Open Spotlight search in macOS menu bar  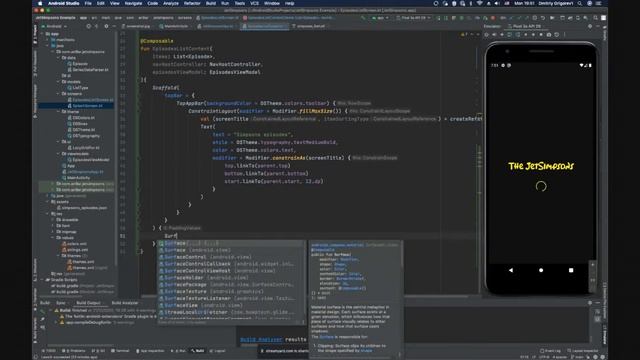(x=580, y=3)
